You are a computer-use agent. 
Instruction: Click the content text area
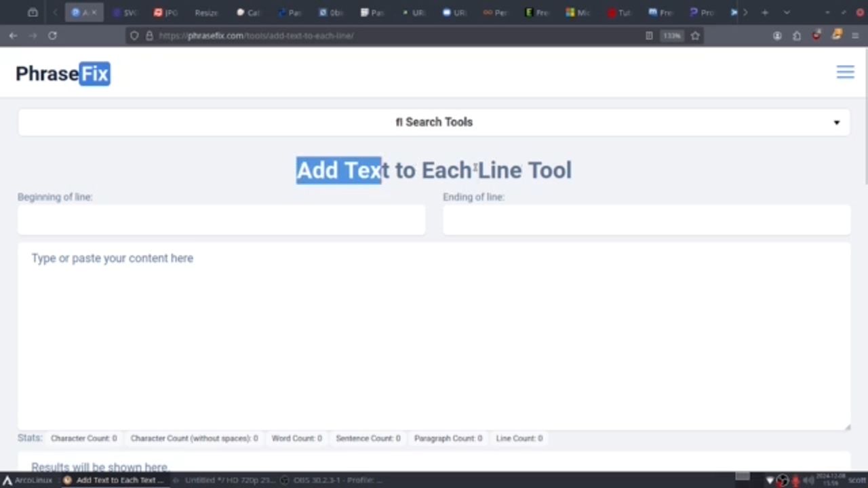(434, 335)
